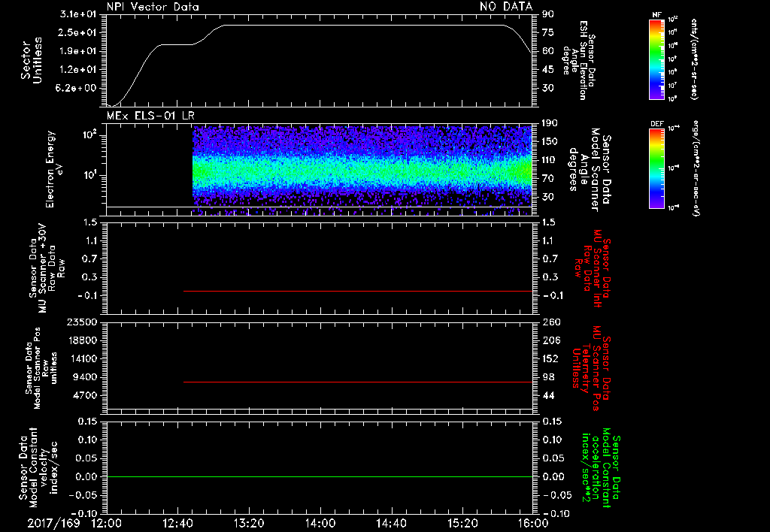
Task: Click the 98 telemetry tick value
Action: pyautogui.click(x=548, y=377)
